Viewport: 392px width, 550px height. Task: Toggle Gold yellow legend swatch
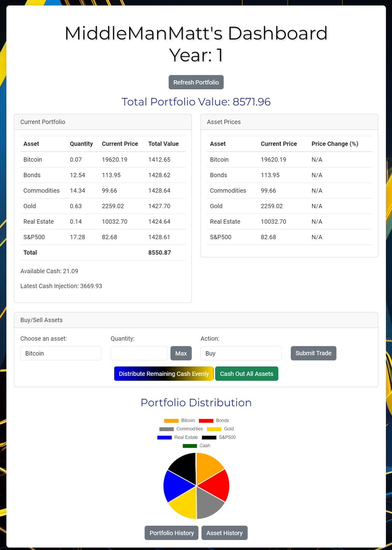pos(214,429)
